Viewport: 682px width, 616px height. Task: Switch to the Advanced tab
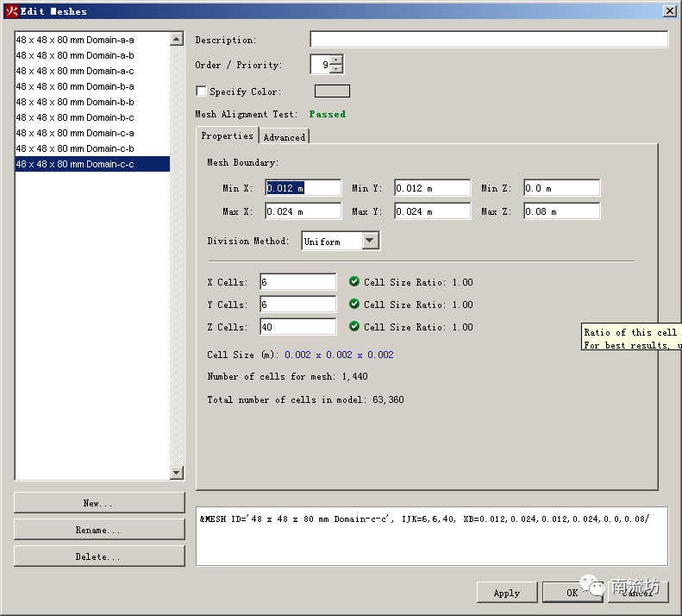[x=284, y=136]
